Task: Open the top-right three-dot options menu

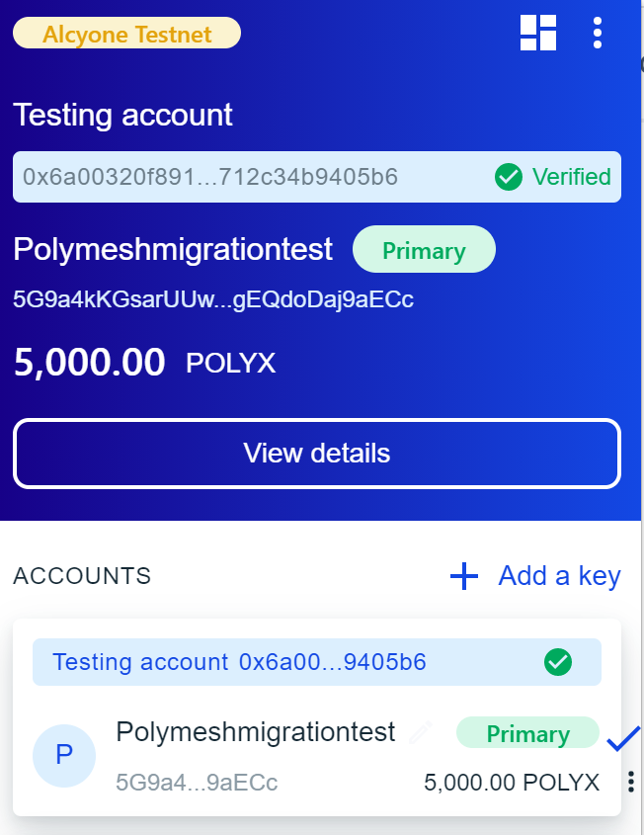Action: pos(598,33)
